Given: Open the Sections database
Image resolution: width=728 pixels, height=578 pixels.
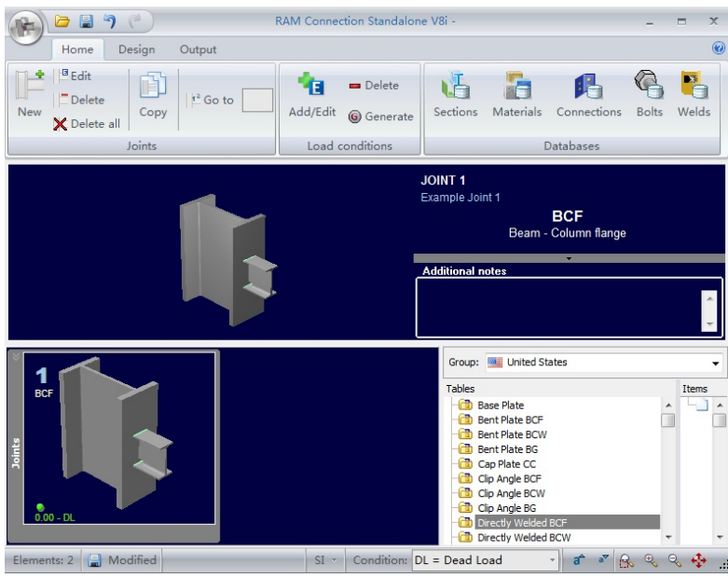Looking at the screenshot, I should (x=455, y=94).
